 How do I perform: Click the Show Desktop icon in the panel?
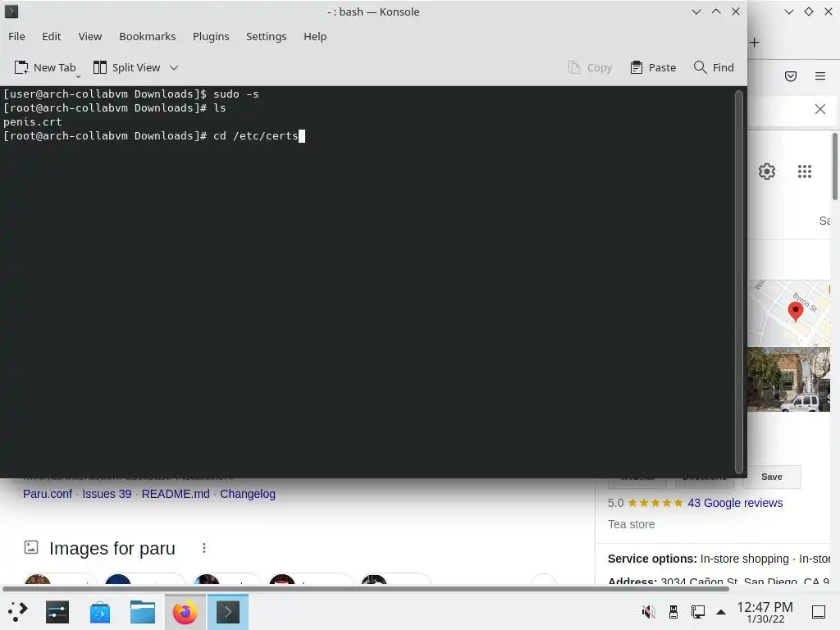tap(819, 612)
